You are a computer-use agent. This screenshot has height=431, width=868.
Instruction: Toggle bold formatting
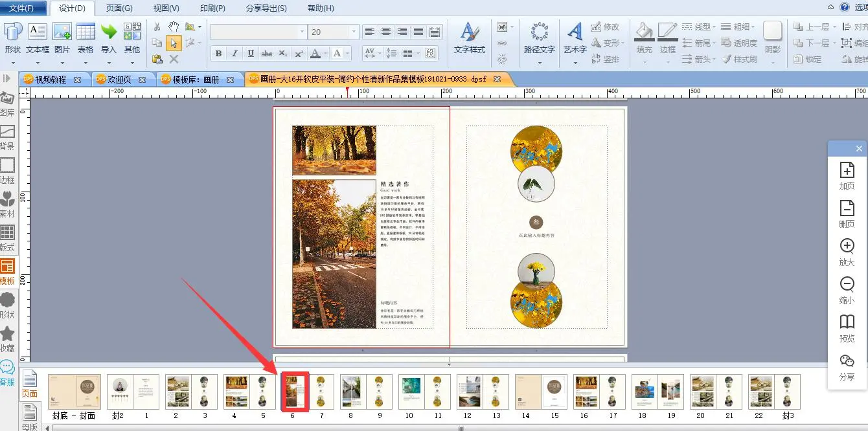pyautogui.click(x=218, y=54)
